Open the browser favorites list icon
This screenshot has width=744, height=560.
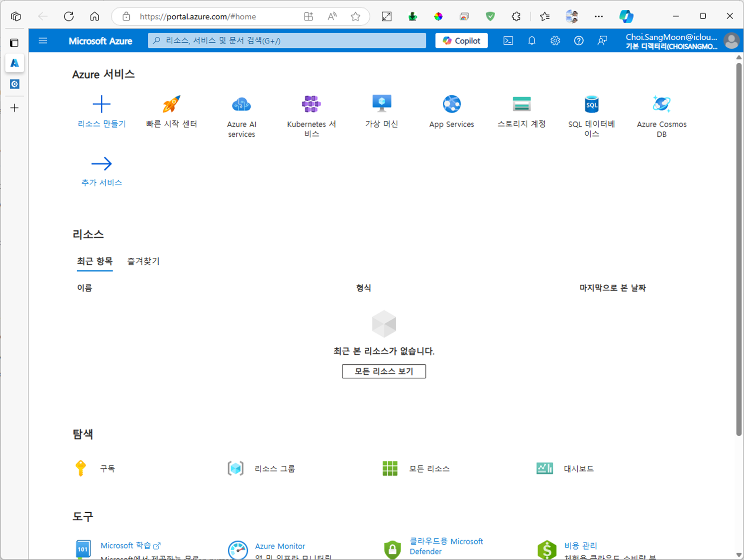tap(544, 16)
